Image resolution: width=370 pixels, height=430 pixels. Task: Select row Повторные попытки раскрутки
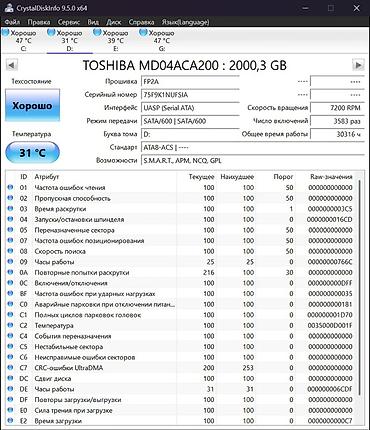(x=180, y=272)
